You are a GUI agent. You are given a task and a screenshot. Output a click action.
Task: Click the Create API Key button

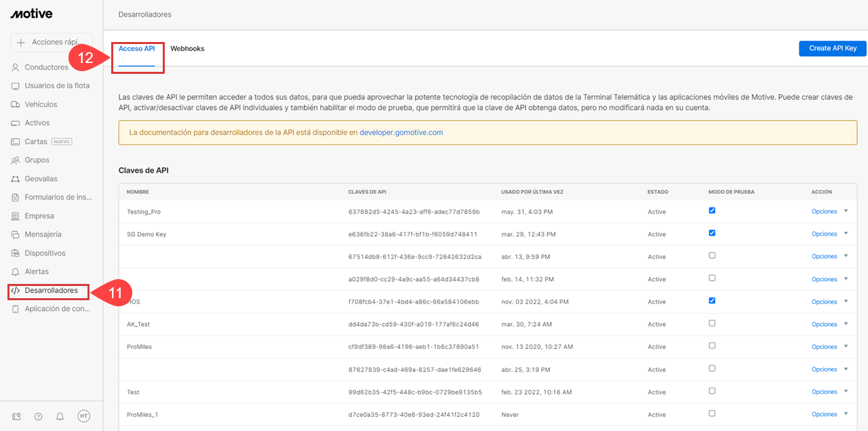point(833,48)
